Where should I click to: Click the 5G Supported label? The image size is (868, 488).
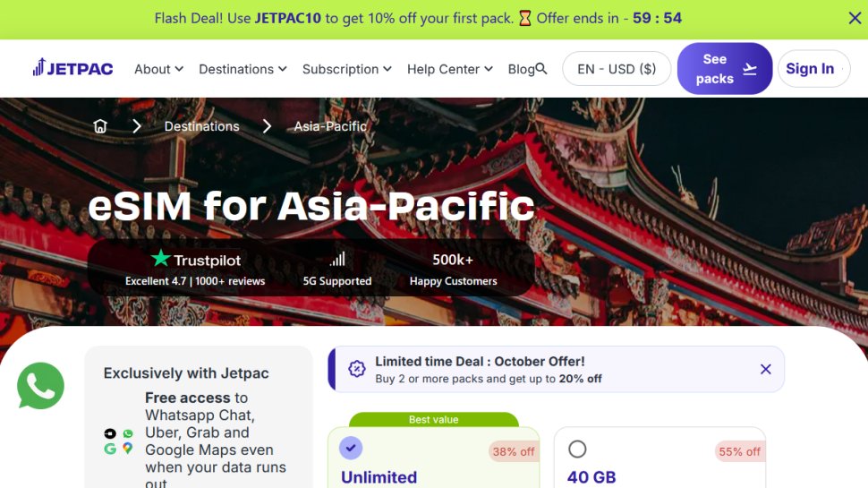click(337, 281)
